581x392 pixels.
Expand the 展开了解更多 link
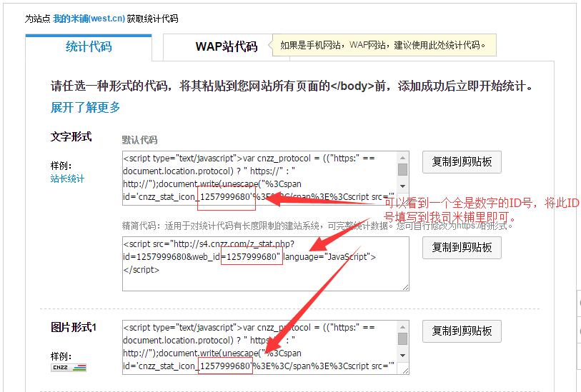click(85, 108)
